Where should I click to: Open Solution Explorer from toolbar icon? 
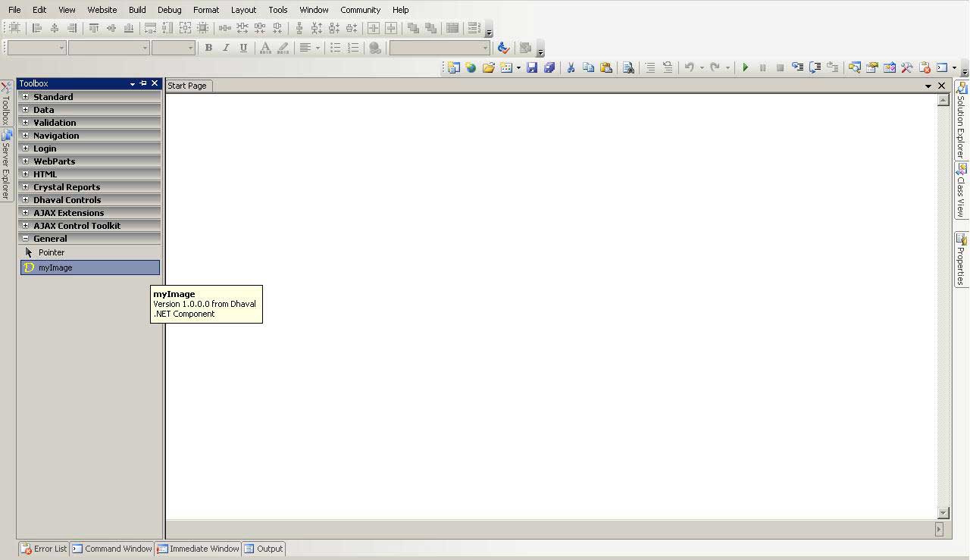854,67
